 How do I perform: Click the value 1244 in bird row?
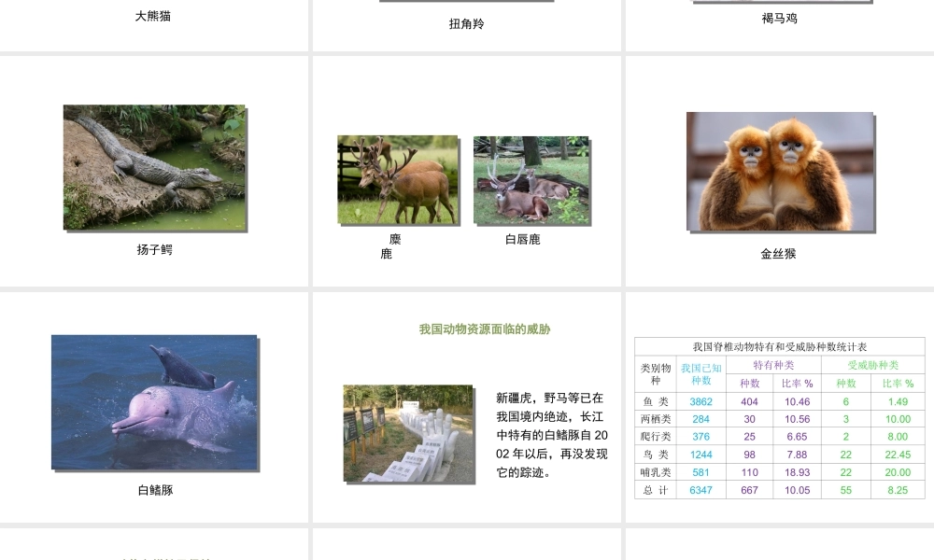(x=701, y=455)
